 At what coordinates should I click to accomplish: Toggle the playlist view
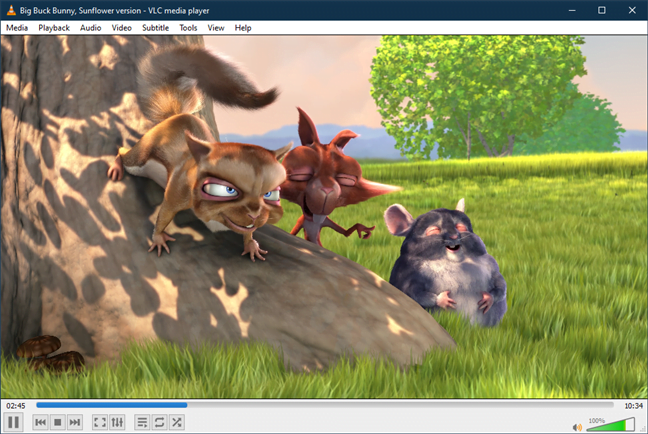(142, 422)
